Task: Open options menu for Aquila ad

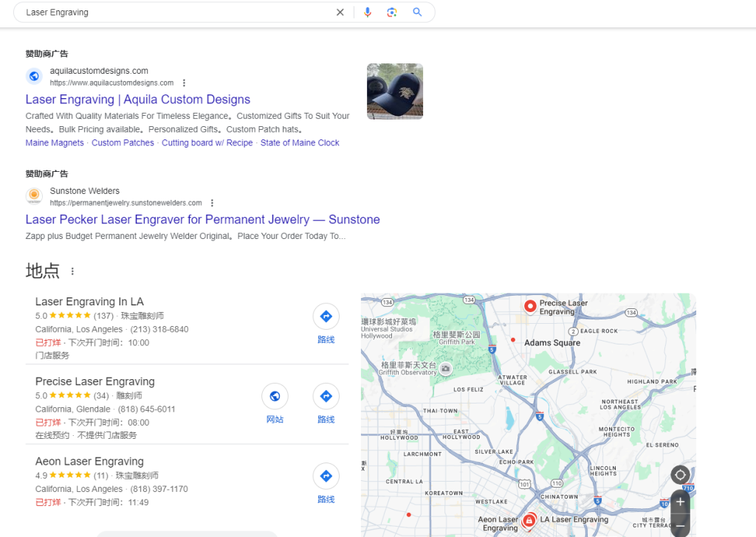Action: [x=185, y=83]
